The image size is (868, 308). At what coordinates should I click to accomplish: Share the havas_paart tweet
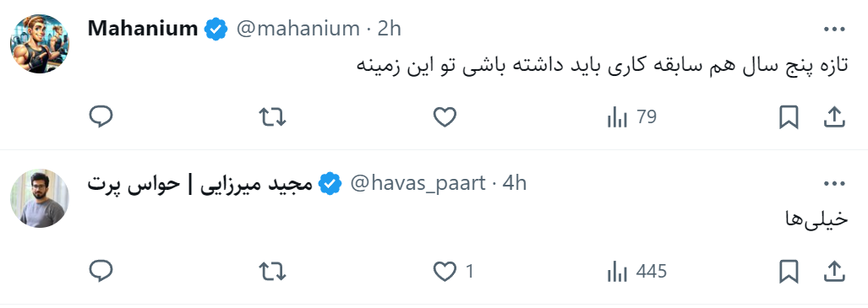[834, 272]
